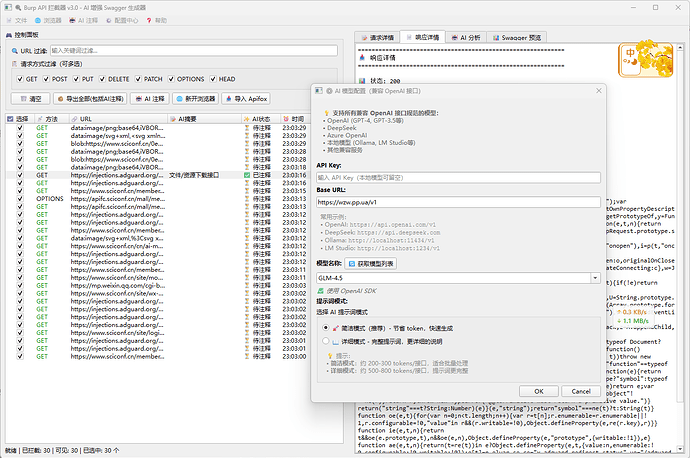The image size is (690, 458).
Task: Click the 清空 button
Action: [x=30, y=99]
